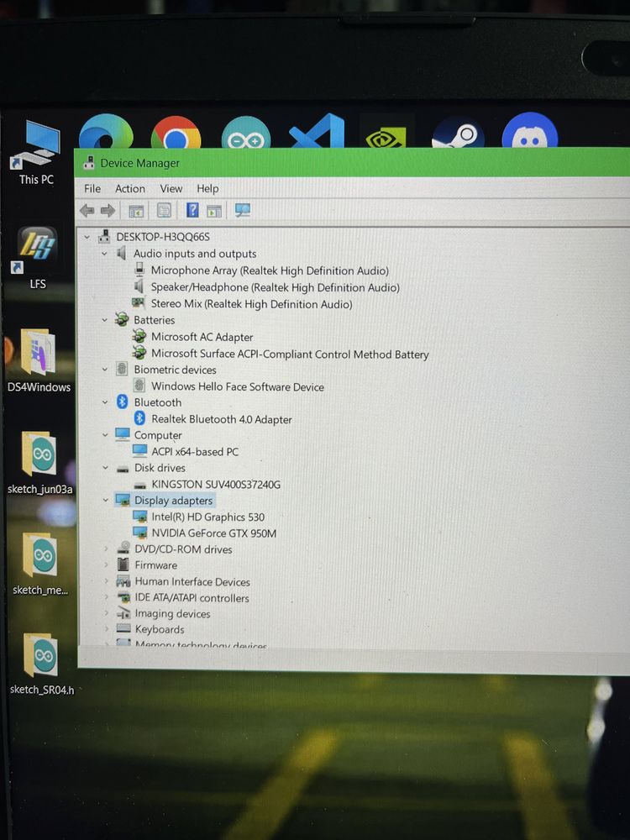The width and height of the screenshot is (630, 840).
Task: Collapse the DESKTOP-H3QQ66S root node
Action: click(87, 237)
